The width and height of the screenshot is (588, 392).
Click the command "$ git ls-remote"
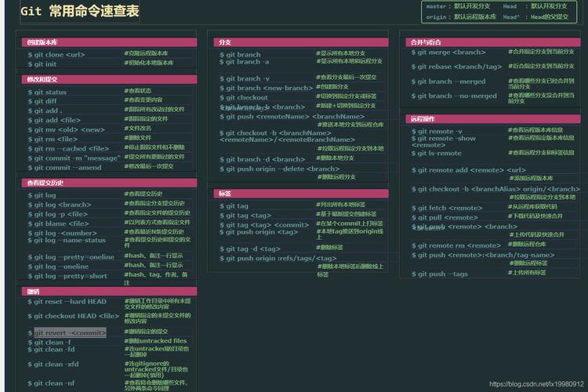point(436,154)
